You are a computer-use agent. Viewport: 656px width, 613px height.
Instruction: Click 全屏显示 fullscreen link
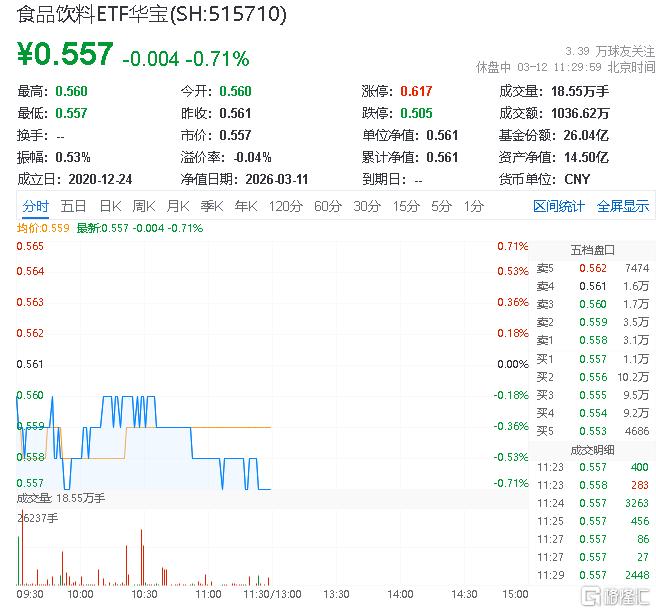623,206
